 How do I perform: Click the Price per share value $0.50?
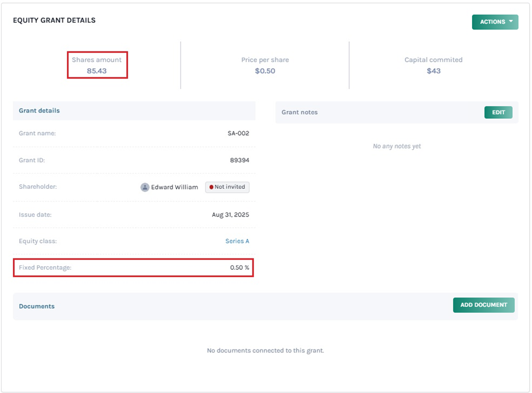[x=265, y=71]
